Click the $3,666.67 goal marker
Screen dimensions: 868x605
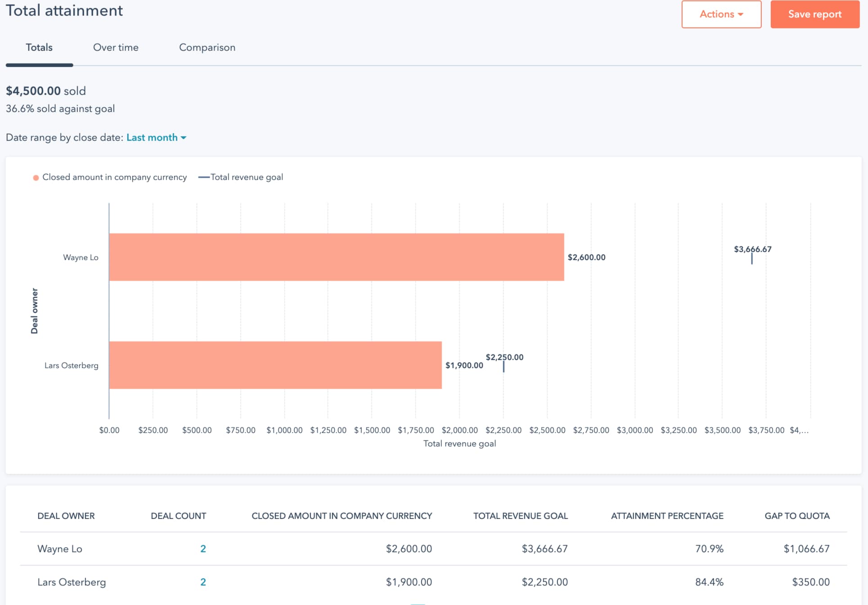pyautogui.click(x=751, y=258)
